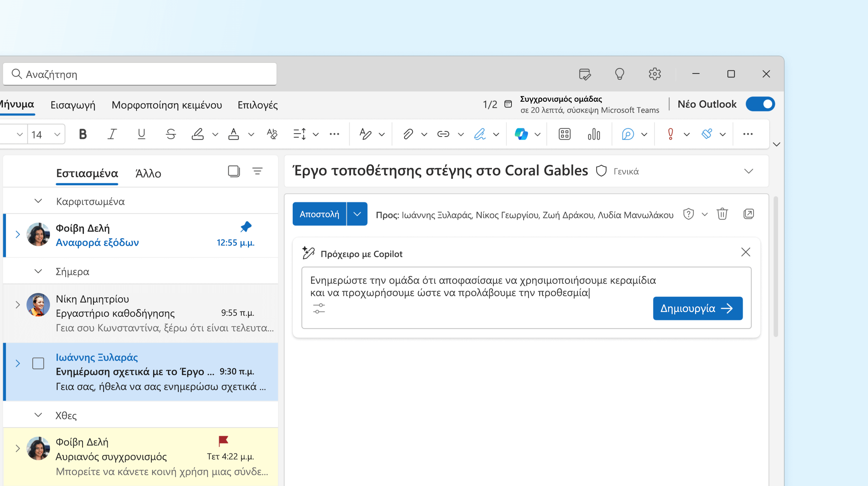Open more text formatting options ellipsis
This screenshot has width=868, height=486.
pos(334,134)
